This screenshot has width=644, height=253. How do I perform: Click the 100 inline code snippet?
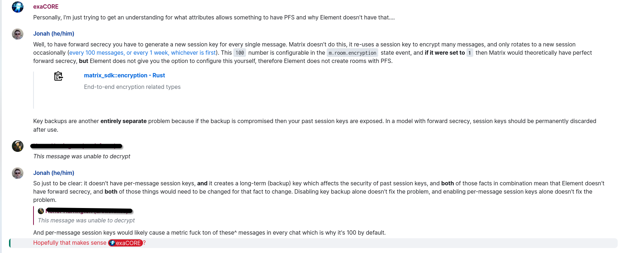coord(240,53)
